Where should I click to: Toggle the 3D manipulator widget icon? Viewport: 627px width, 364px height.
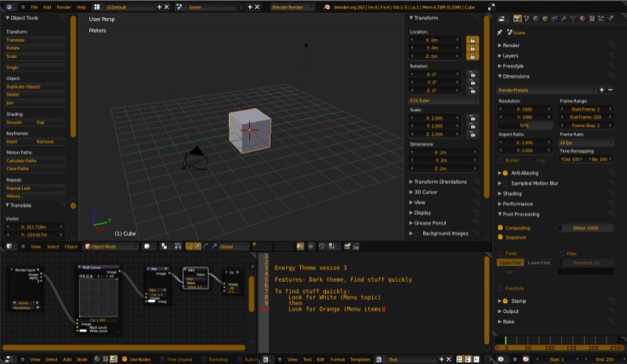coord(189,247)
